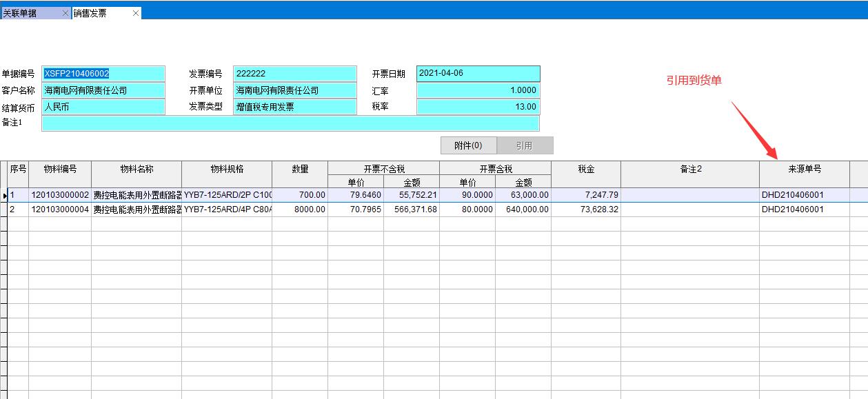The width and height of the screenshot is (868, 399).
Task: Close the 关联单据 tab
Action: [x=65, y=13]
